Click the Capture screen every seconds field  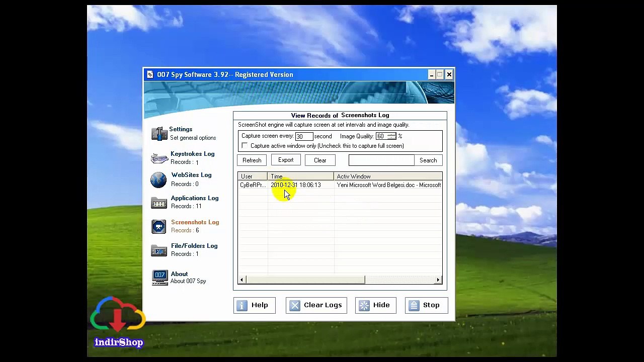[304, 137]
